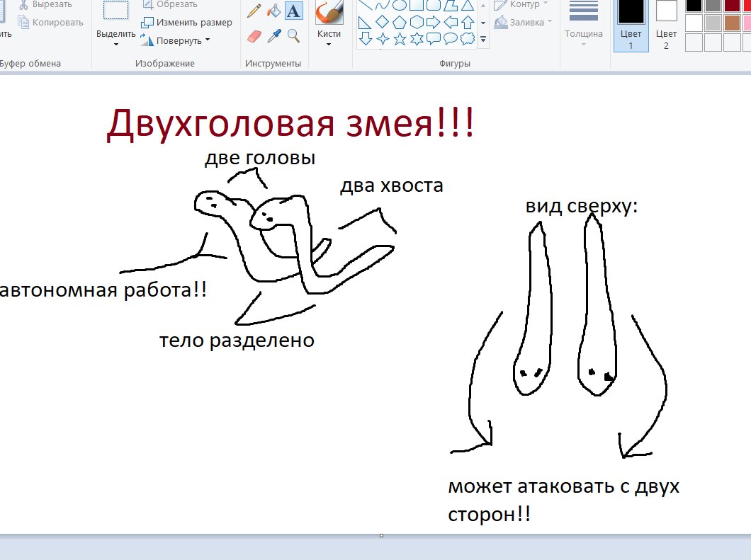The image size is (751, 560).
Task: Select the Pencil tool
Action: (254, 11)
